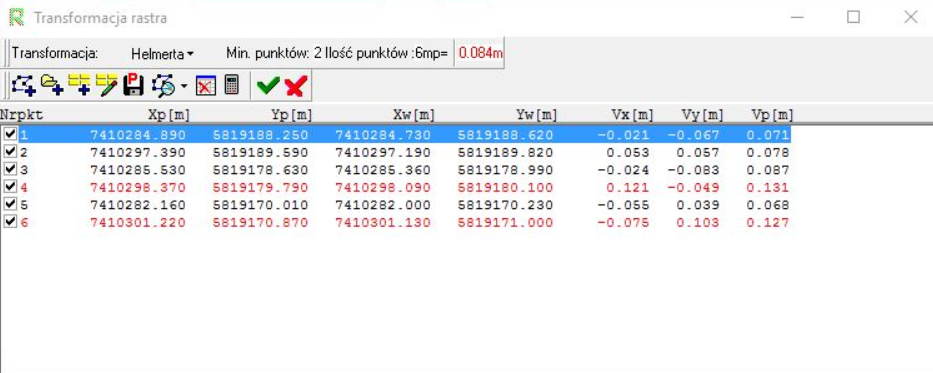
Task: Uncheck the checkbox for point 1
Action: 10,134
